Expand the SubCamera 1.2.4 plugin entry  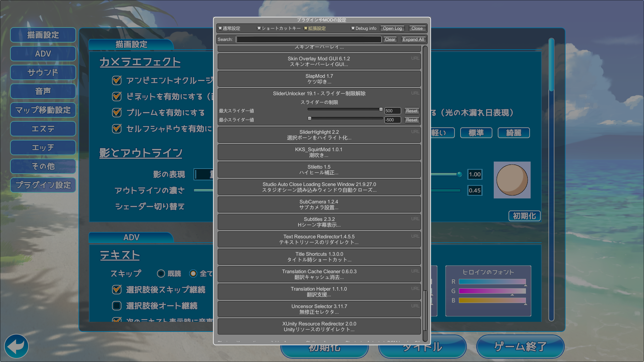click(319, 204)
